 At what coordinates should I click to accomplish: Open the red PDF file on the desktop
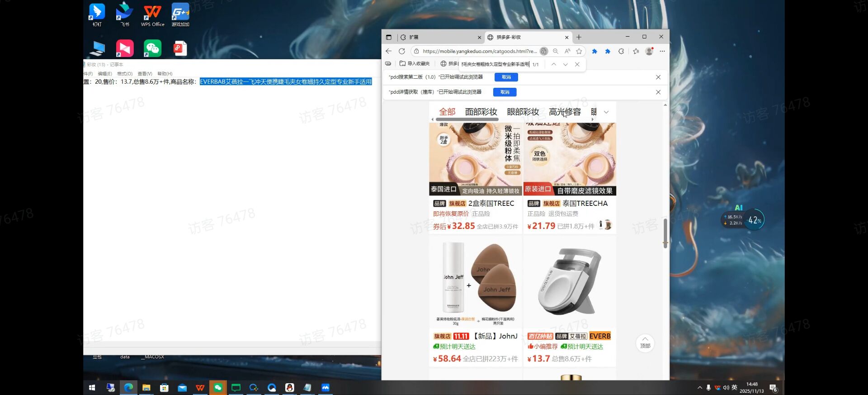click(x=180, y=48)
